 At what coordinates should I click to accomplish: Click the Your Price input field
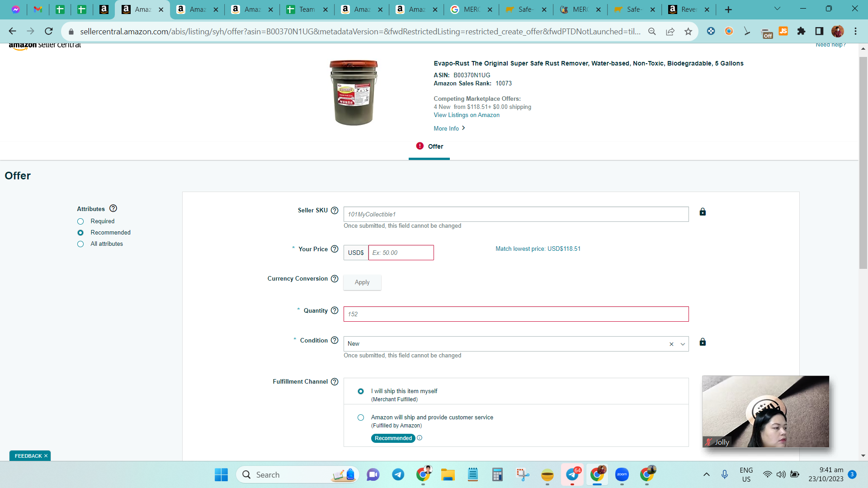coord(401,253)
